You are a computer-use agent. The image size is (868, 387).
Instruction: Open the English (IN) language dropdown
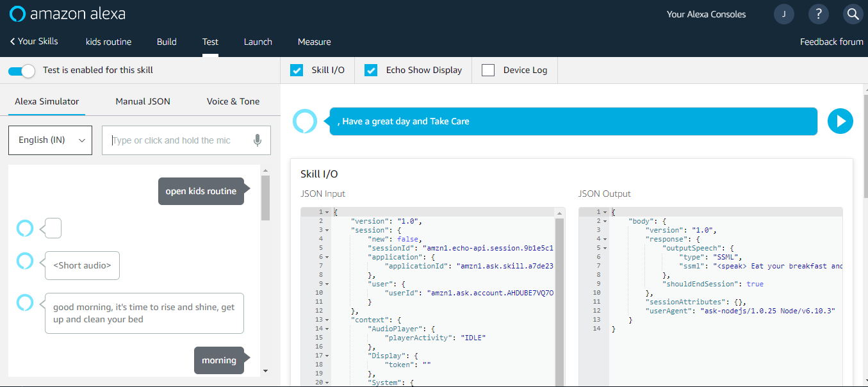pos(50,140)
